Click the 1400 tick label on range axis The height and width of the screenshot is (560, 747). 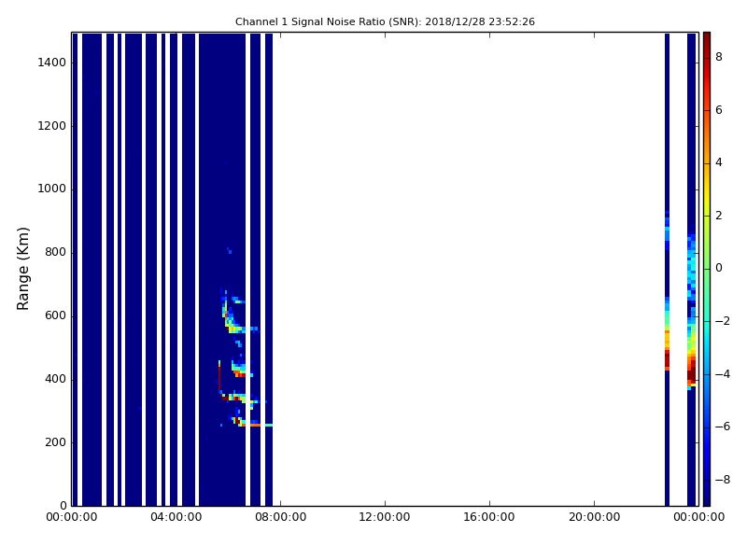point(51,63)
